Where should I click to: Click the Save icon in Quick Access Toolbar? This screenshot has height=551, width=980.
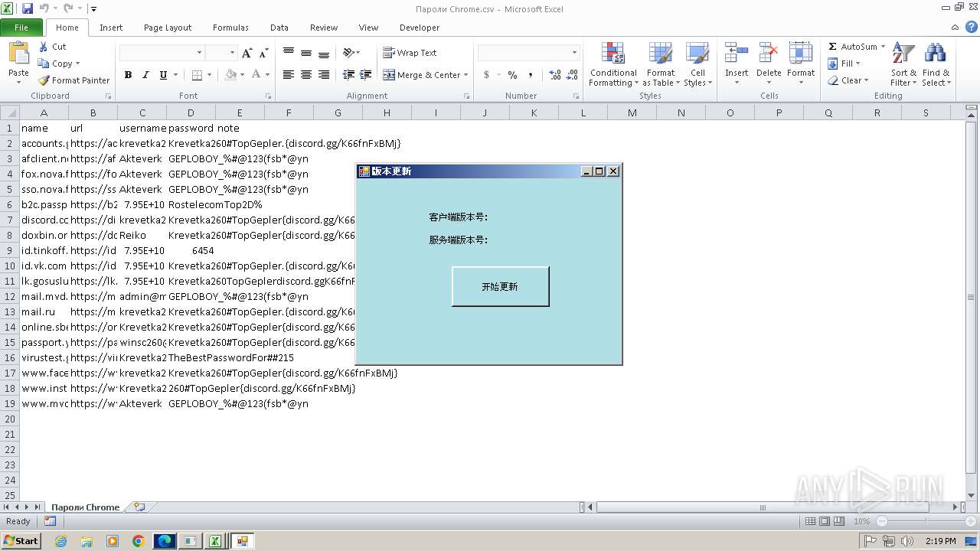point(28,8)
